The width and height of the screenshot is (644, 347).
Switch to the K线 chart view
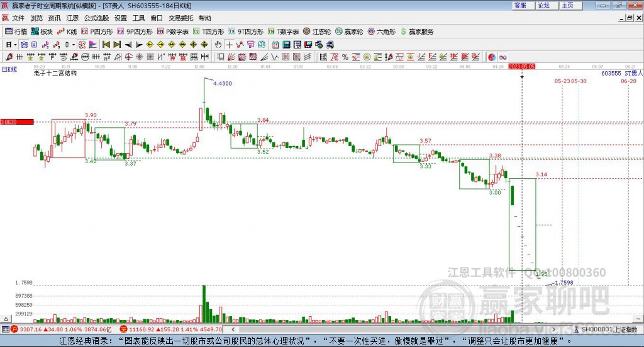click(67, 31)
